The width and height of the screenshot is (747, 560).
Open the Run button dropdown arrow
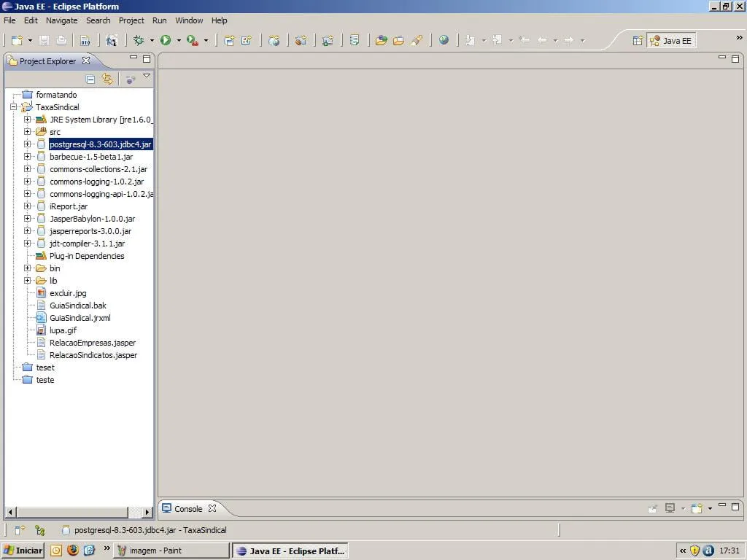pyautogui.click(x=179, y=41)
